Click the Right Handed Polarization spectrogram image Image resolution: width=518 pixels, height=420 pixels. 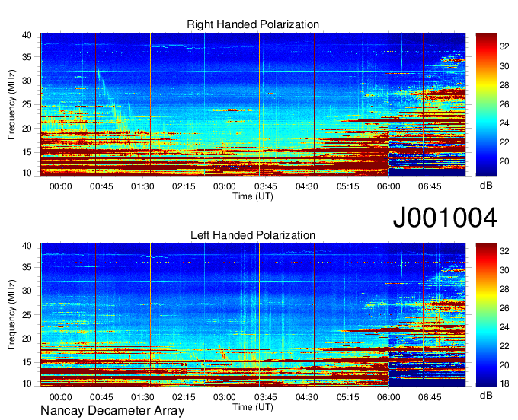[x=253, y=104]
